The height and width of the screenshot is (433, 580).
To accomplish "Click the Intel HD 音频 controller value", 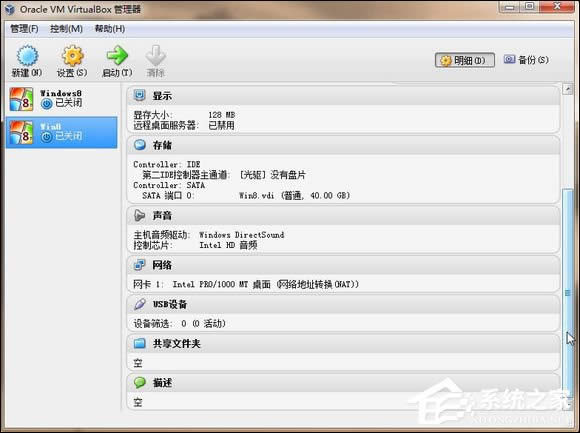I will click(228, 245).
